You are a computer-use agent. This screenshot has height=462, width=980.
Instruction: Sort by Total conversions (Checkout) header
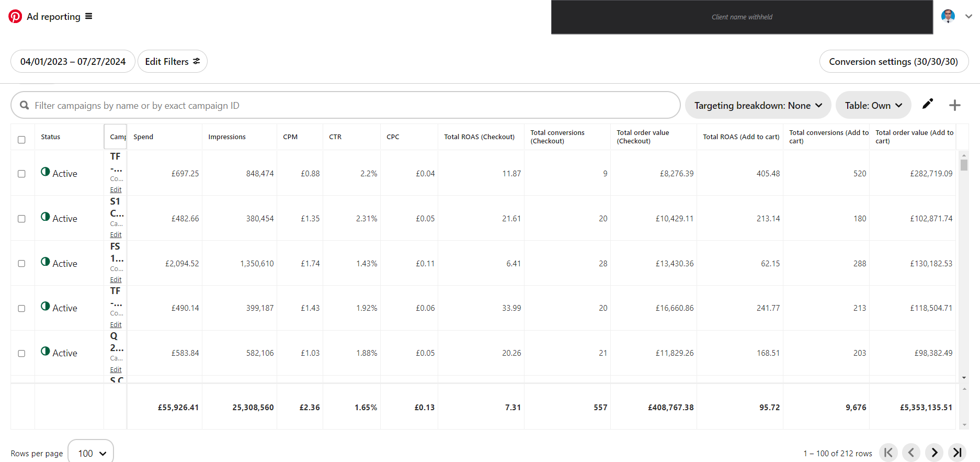[x=557, y=137]
